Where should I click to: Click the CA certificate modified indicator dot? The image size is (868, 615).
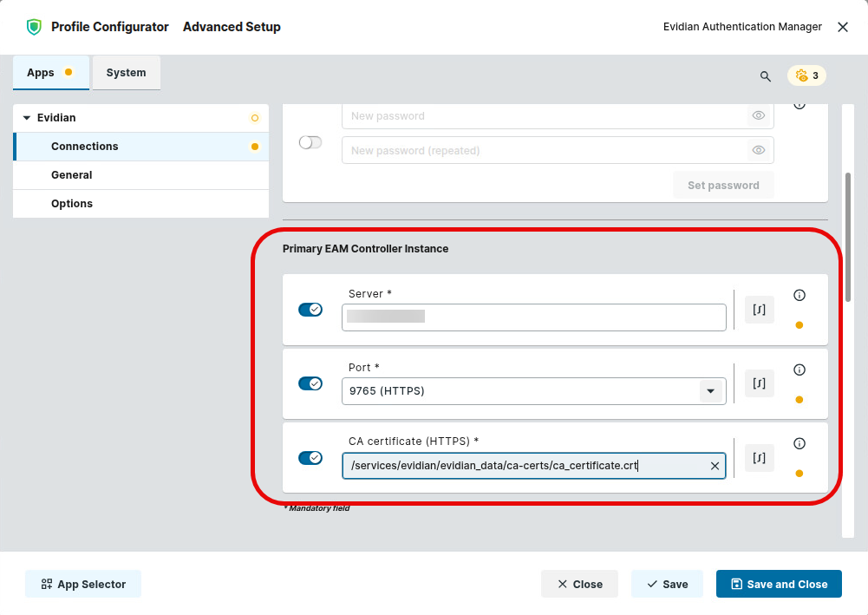tap(799, 474)
